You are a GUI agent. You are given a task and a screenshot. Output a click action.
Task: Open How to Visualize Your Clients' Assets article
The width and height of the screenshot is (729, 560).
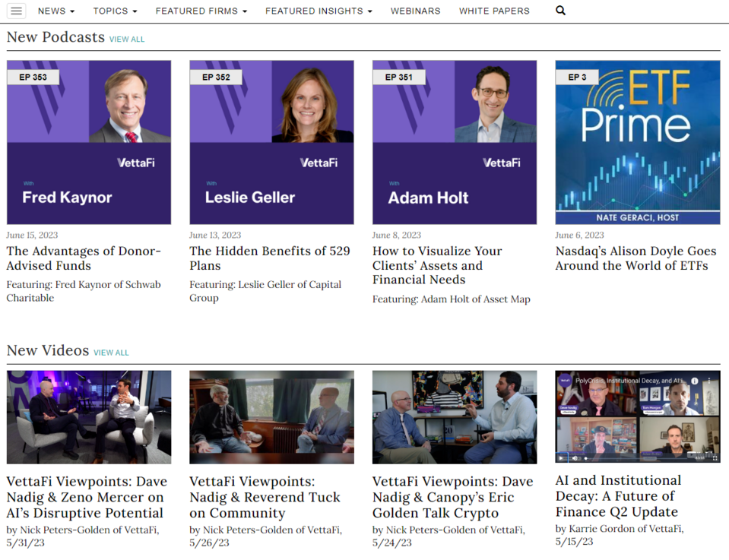pyautogui.click(x=437, y=265)
